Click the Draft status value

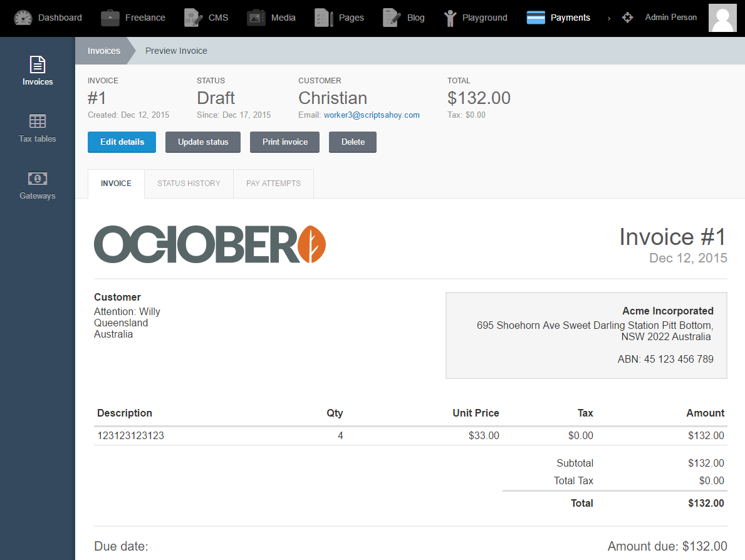pyautogui.click(x=216, y=98)
